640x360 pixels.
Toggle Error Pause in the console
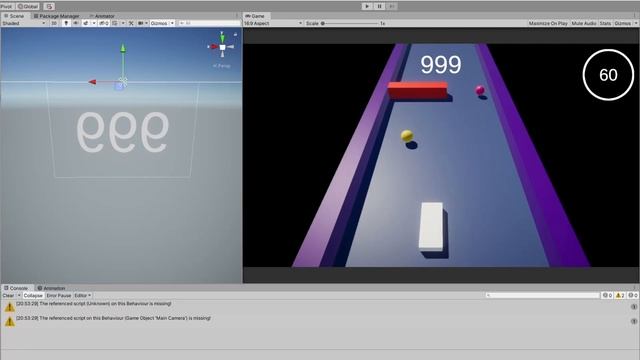[x=59, y=295]
